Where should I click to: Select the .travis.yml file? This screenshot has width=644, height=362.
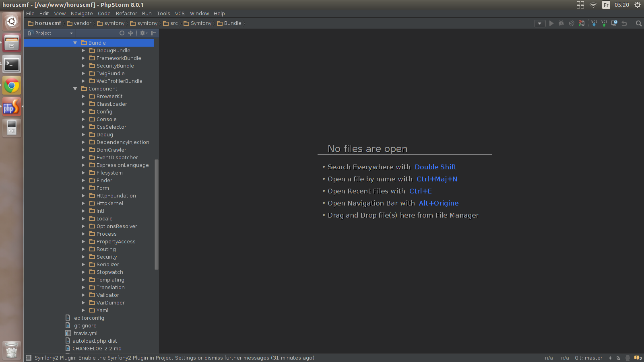point(81,333)
